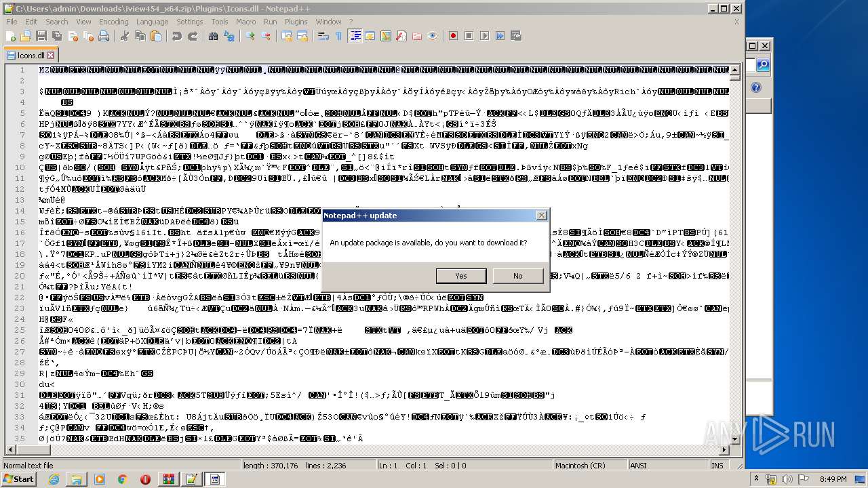The width and height of the screenshot is (868, 488).
Task: Click the vertical scrollbar down arrow
Action: point(734,439)
